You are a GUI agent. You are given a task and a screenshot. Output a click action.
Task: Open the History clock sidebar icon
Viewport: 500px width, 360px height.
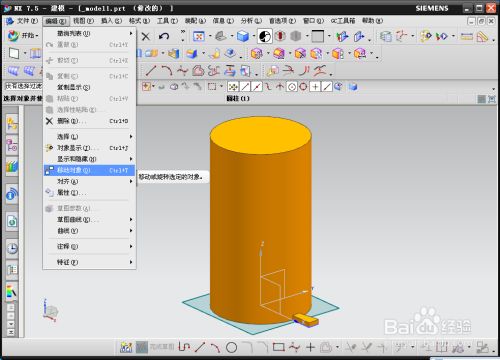coord(12,248)
